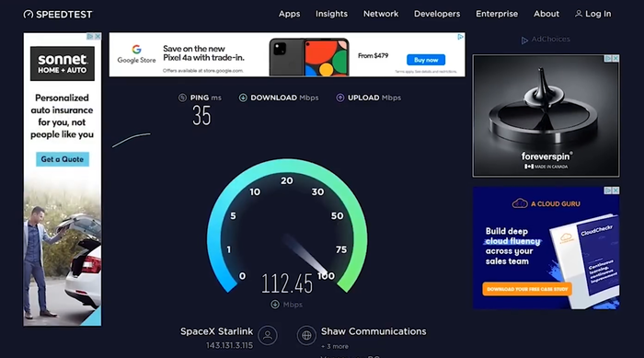Click the upload arrow icon beside UPLOAD

pyautogui.click(x=340, y=98)
